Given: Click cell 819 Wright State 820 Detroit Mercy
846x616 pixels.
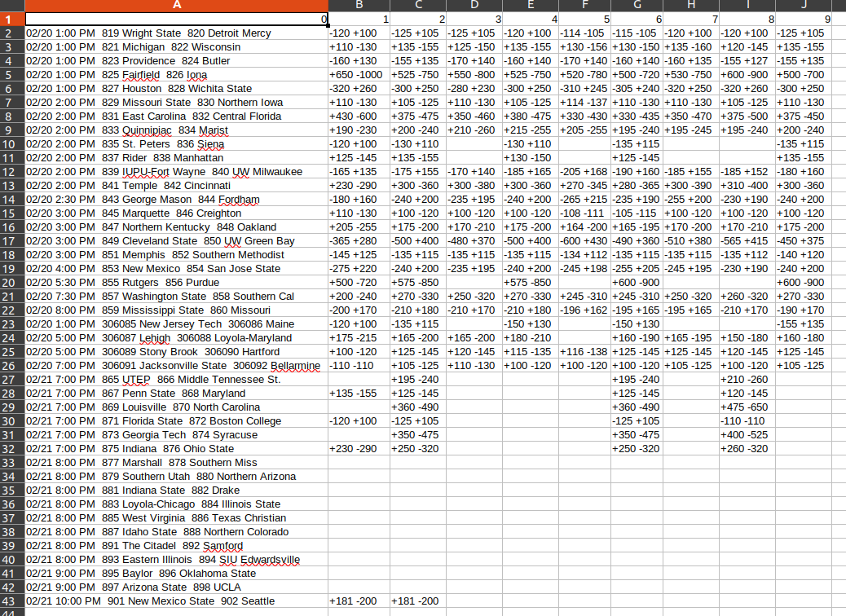Looking at the screenshot, I should pyautogui.click(x=176, y=33).
